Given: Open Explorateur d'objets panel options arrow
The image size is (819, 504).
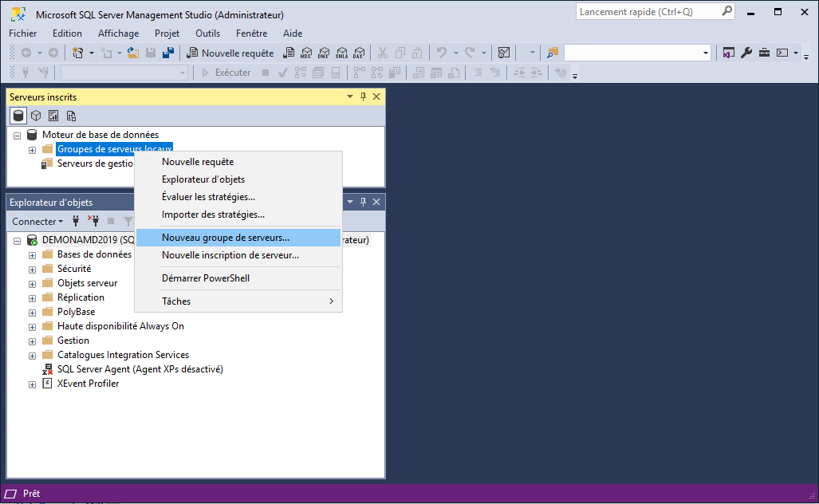Looking at the screenshot, I should pyautogui.click(x=350, y=202).
